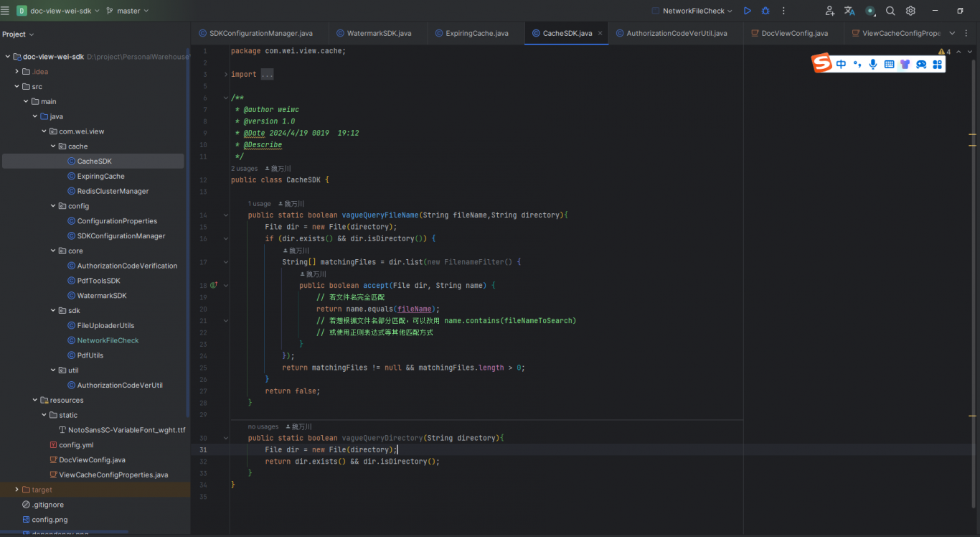Switch to SDKConfigurationManager.java tab
Screen dimensions: 980x537
(261, 33)
